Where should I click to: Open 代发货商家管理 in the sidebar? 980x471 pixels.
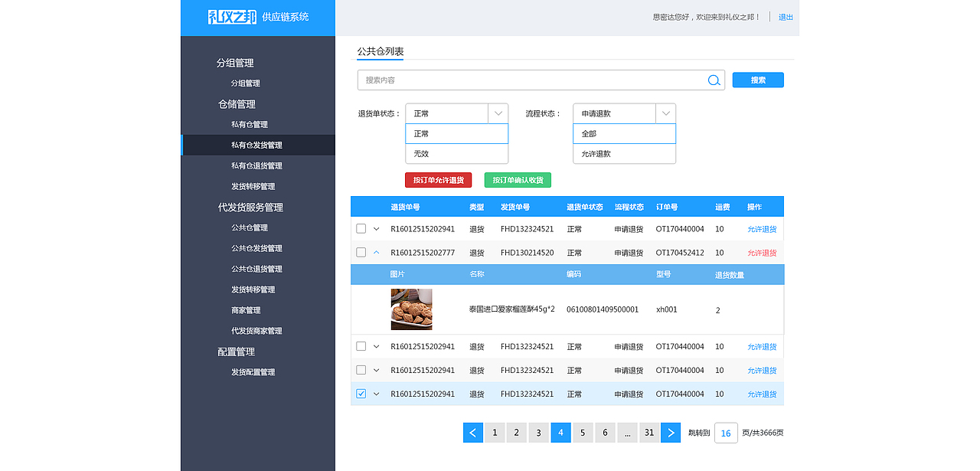(x=256, y=332)
